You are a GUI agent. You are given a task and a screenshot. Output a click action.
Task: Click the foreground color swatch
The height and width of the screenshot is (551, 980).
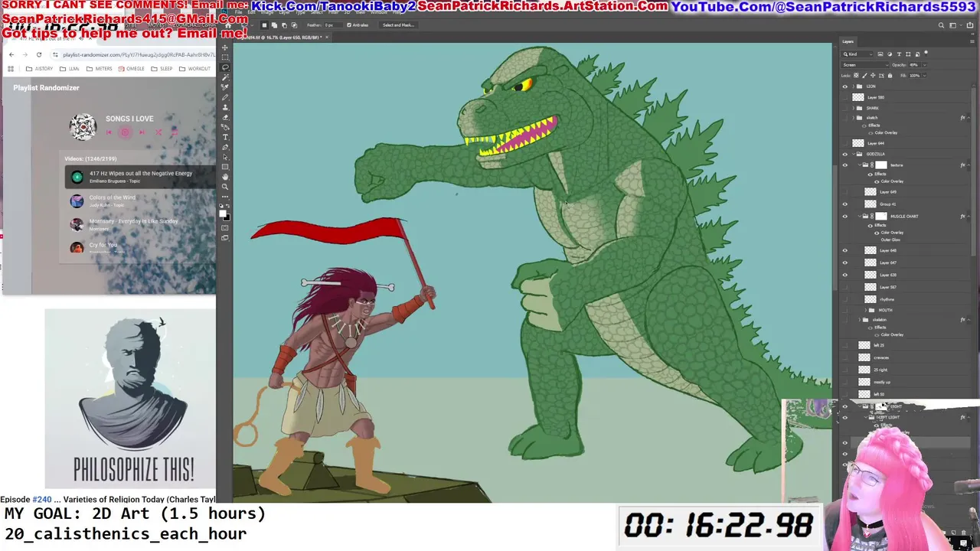click(x=223, y=214)
